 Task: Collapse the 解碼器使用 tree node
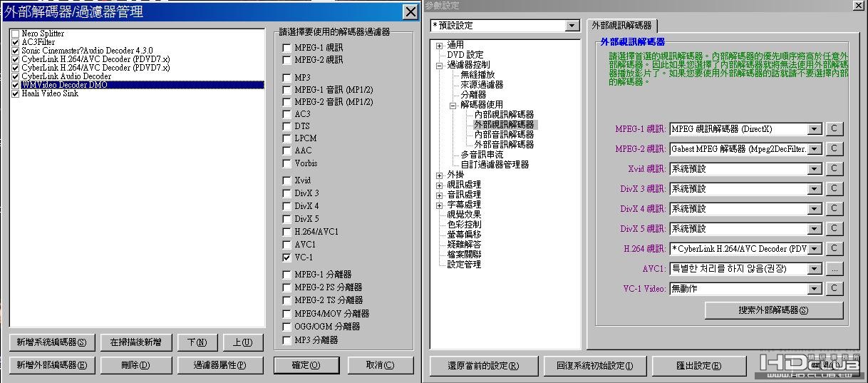pyautogui.click(x=453, y=105)
